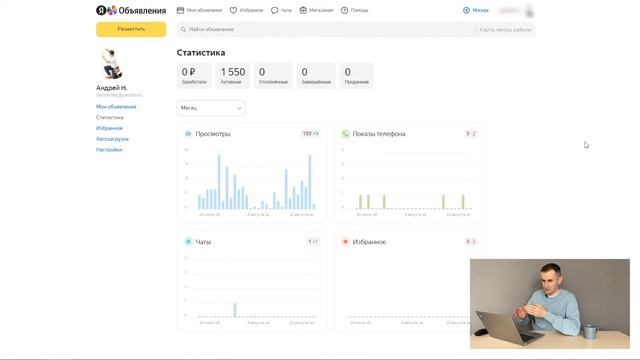Click the Показы телефона chart title
The image size is (640, 360).
click(379, 134)
